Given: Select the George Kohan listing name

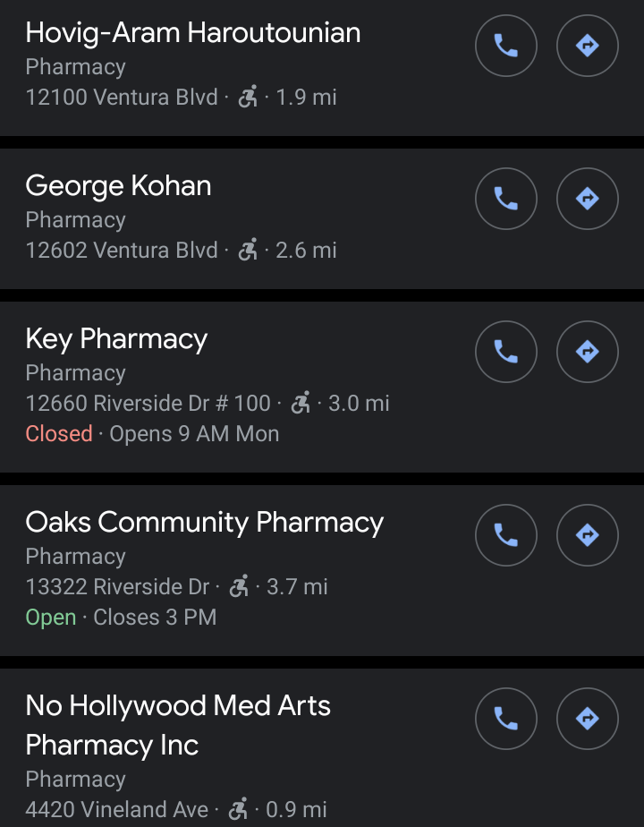Looking at the screenshot, I should tap(118, 186).
